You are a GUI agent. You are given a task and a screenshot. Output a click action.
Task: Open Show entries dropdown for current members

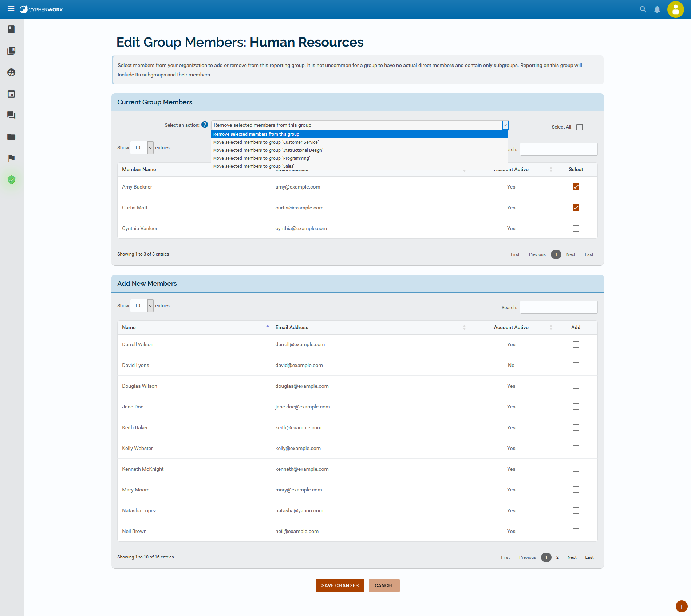(142, 147)
